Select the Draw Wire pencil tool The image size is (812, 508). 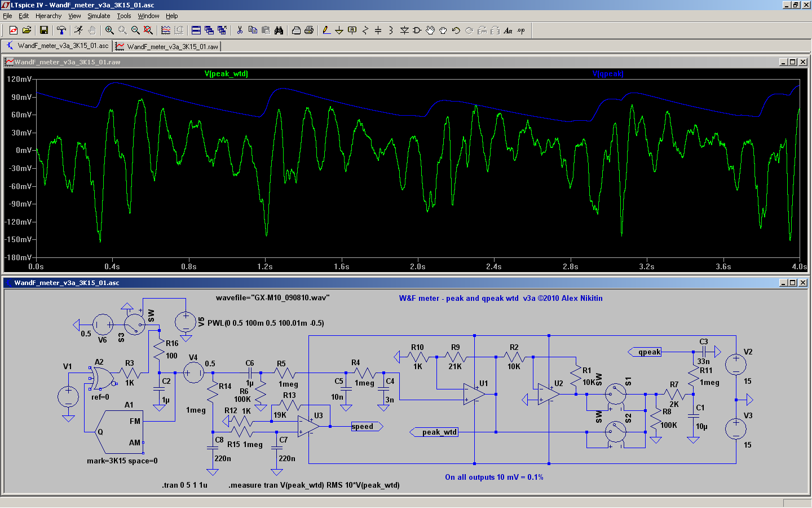[326, 30]
